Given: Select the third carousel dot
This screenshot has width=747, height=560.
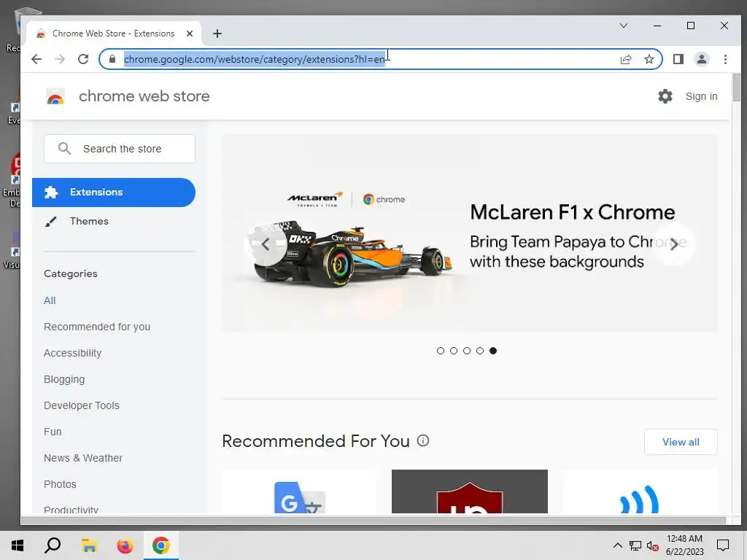Looking at the screenshot, I should [x=467, y=351].
